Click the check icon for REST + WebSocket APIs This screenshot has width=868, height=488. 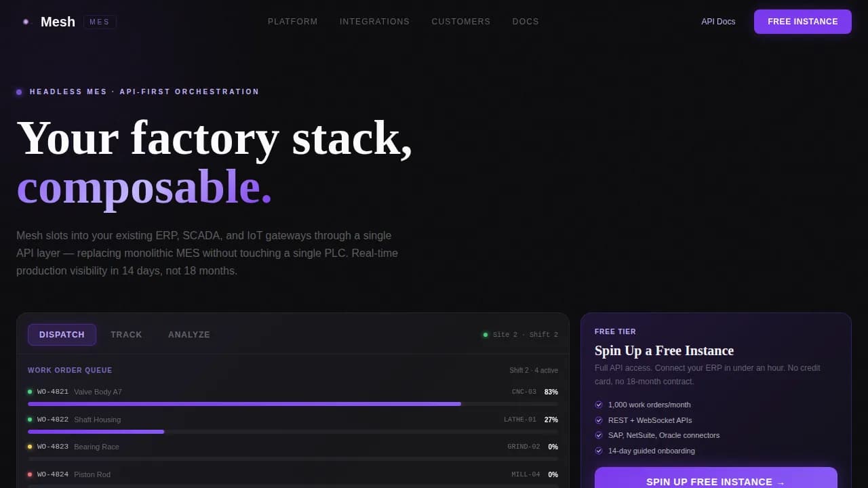tap(599, 420)
